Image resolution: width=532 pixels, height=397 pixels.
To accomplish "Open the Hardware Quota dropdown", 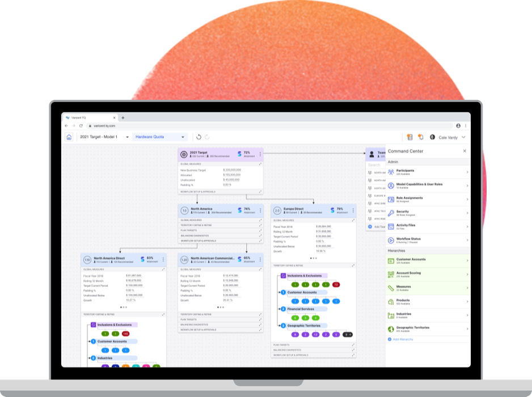I will 159,137.
